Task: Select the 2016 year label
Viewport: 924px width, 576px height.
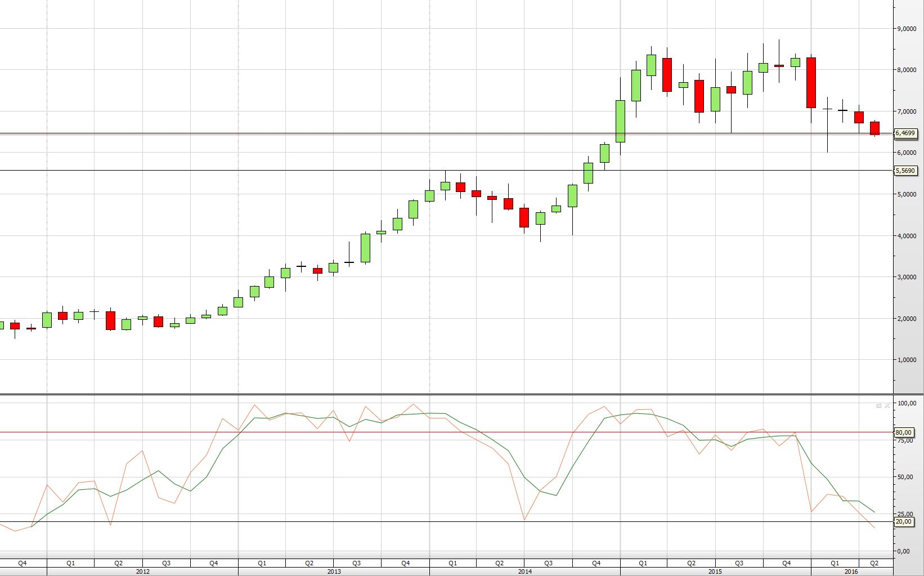Action: pyautogui.click(x=851, y=571)
